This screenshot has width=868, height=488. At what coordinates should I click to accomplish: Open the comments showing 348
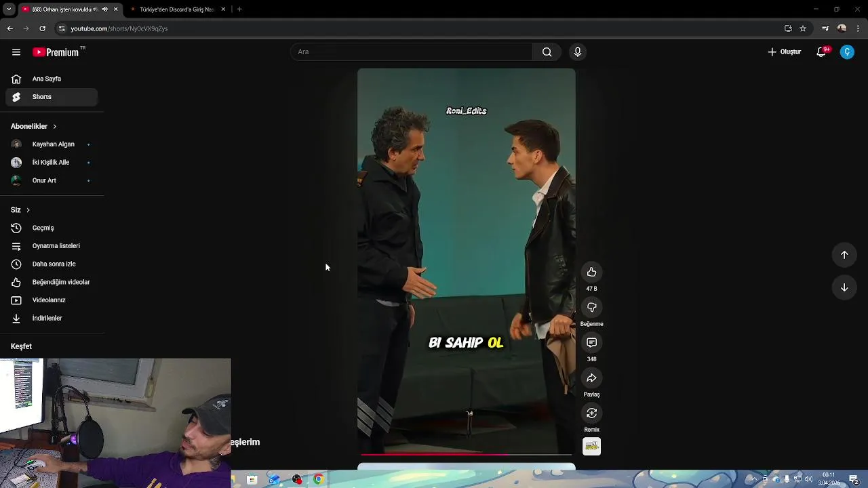(591, 342)
